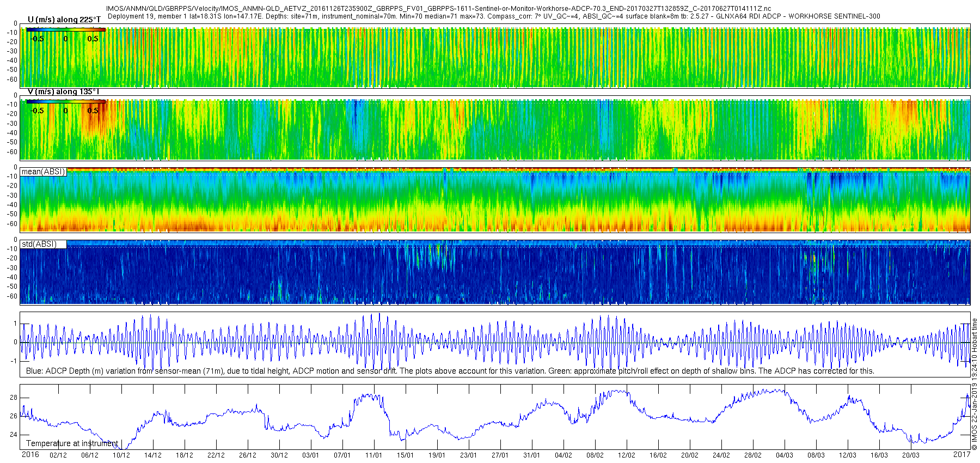Click the 2017 year label on axis
This screenshot has width=980, height=463.
(961, 454)
